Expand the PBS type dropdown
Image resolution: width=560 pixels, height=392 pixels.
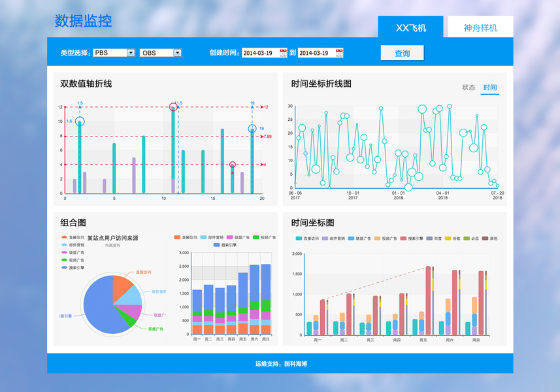[131, 53]
